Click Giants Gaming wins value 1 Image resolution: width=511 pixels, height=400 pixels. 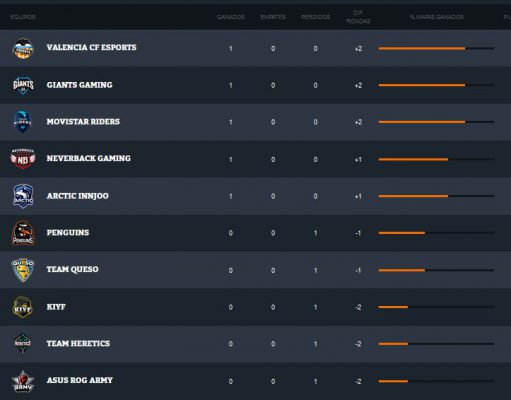(x=231, y=85)
